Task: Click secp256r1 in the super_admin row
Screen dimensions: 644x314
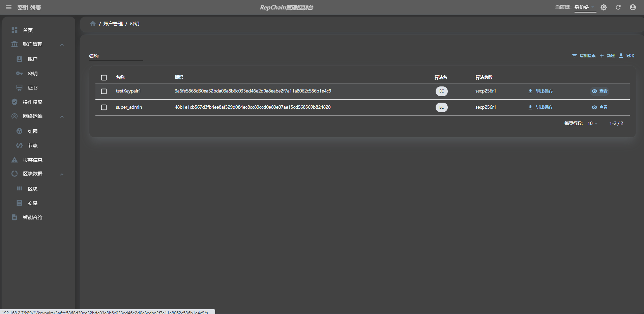Action: click(x=486, y=107)
